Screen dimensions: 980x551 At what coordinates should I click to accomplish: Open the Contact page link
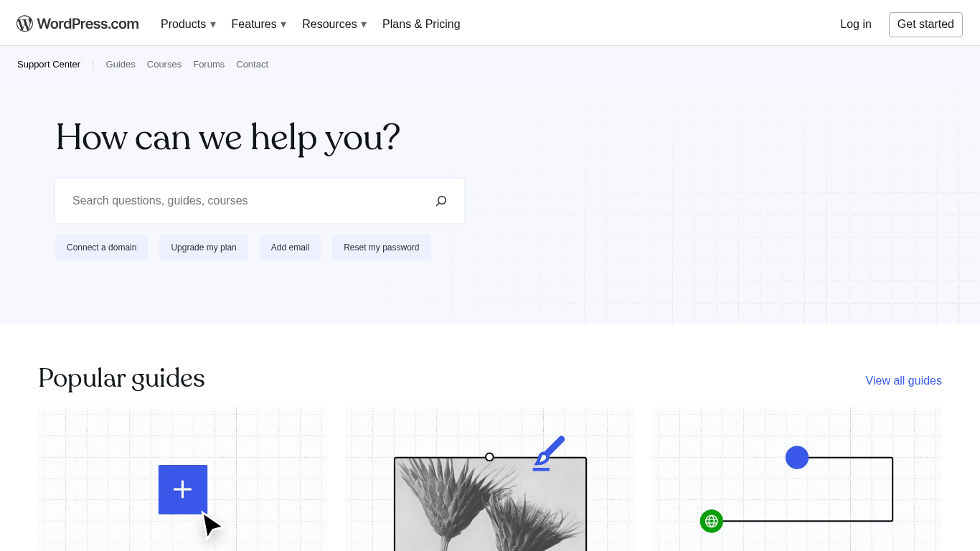(x=252, y=65)
